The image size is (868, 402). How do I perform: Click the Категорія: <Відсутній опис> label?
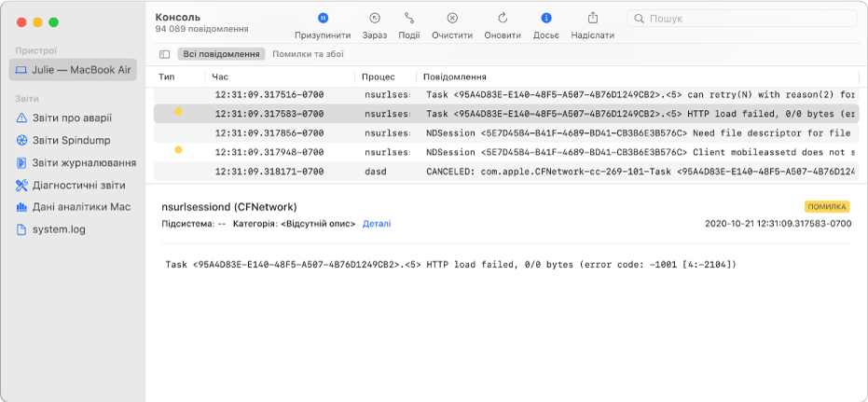click(295, 224)
